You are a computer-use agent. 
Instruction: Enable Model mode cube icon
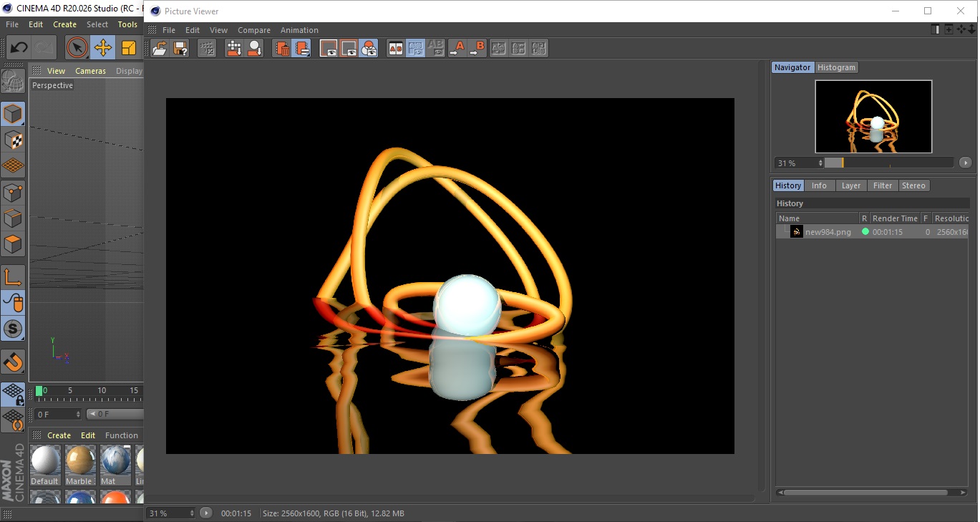coord(13,114)
